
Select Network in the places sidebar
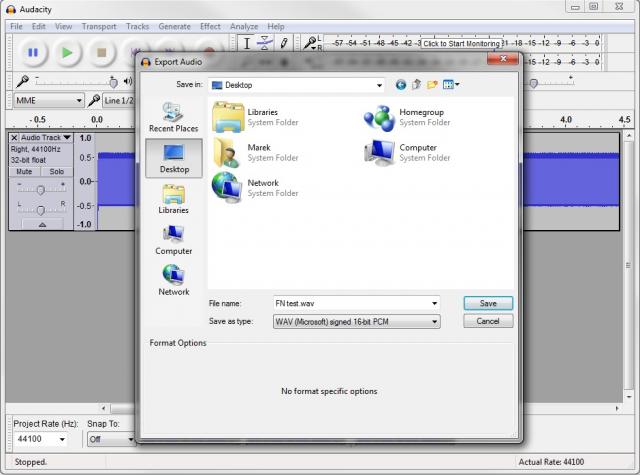[x=173, y=281]
